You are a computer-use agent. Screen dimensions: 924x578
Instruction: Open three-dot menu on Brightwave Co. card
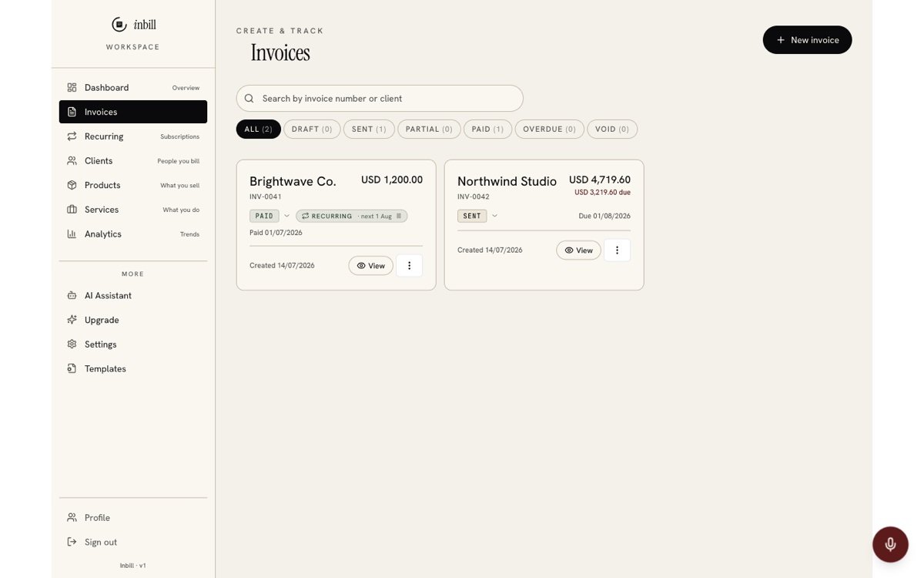click(x=409, y=266)
